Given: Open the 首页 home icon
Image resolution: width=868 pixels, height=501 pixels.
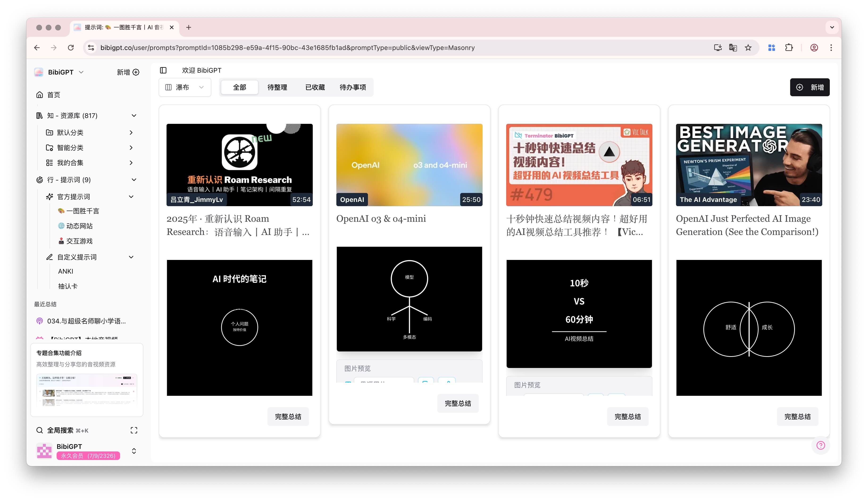Looking at the screenshot, I should coord(40,95).
